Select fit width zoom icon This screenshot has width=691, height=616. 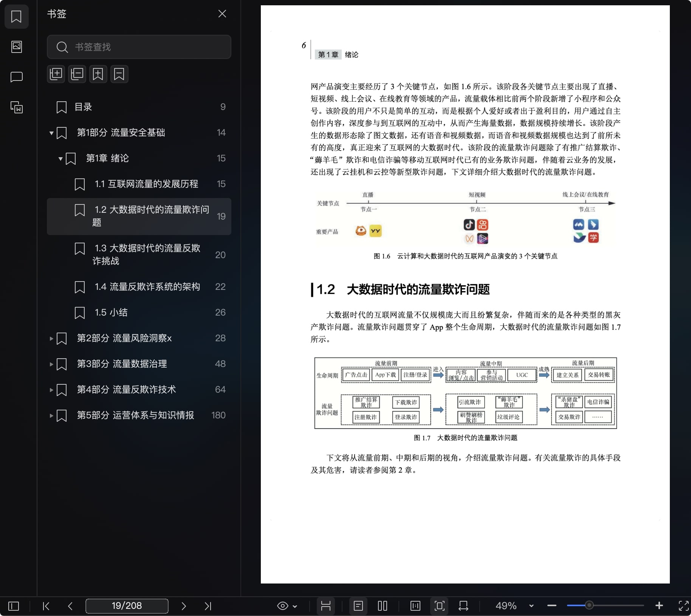(463, 606)
